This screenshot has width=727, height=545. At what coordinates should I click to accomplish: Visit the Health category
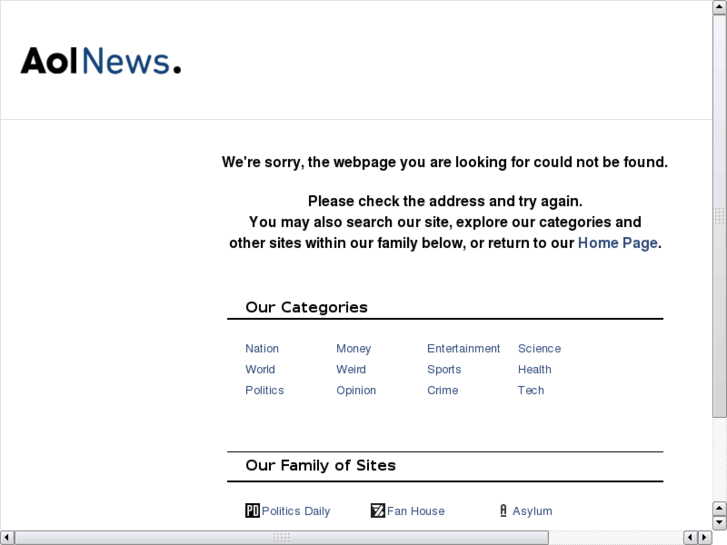point(535,369)
